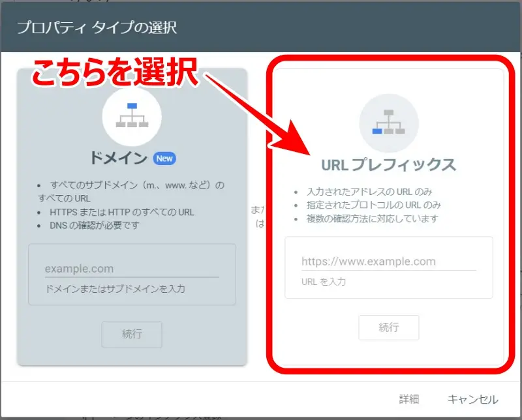Click the text '入力されたアドレスの URL のみ'
Screen dimensions: 522x420
(x=369, y=192)
